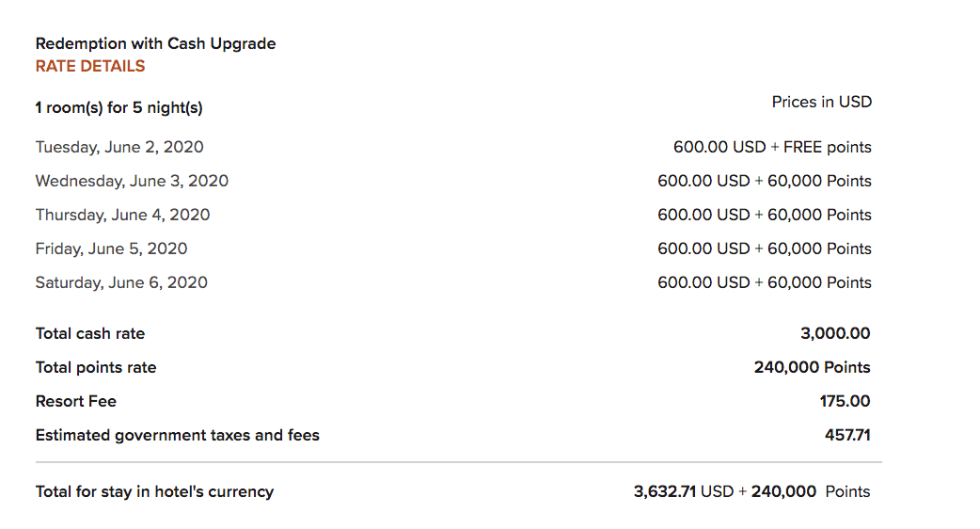Viewport: 980px width, 529px height.
Task: Click the Tuesday, June 2, 2020 row
Action: pos(453,147)
